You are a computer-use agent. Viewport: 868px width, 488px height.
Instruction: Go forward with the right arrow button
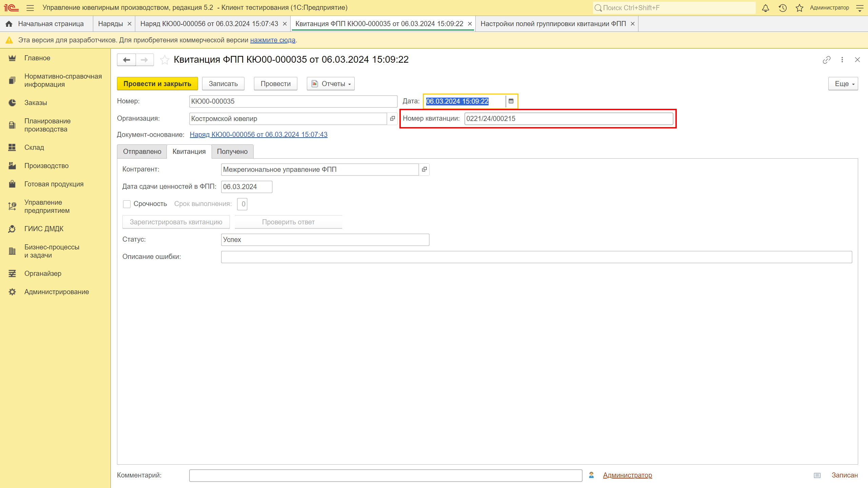point(144,60)
